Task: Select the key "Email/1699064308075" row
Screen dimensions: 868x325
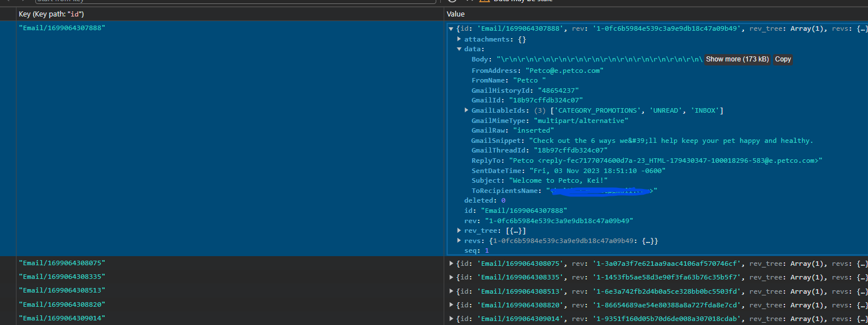Action: click(62, 263)
